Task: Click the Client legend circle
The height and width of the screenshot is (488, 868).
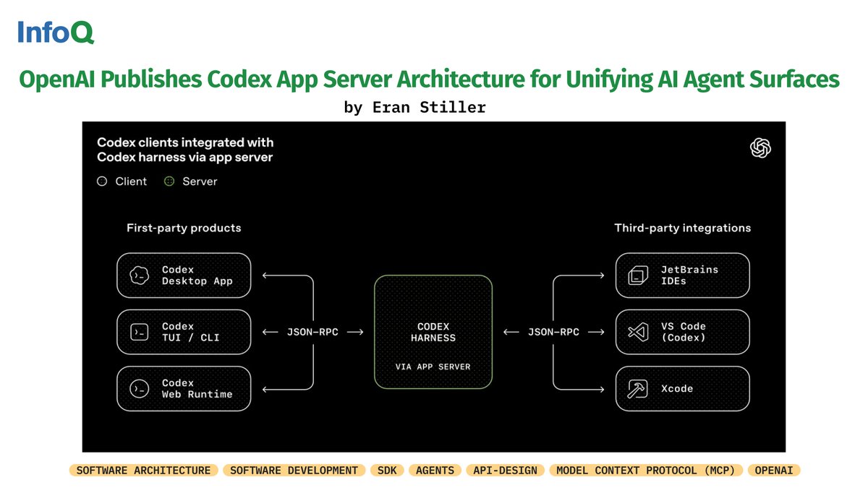Action: pyautogui.click(x=102, y=181)
